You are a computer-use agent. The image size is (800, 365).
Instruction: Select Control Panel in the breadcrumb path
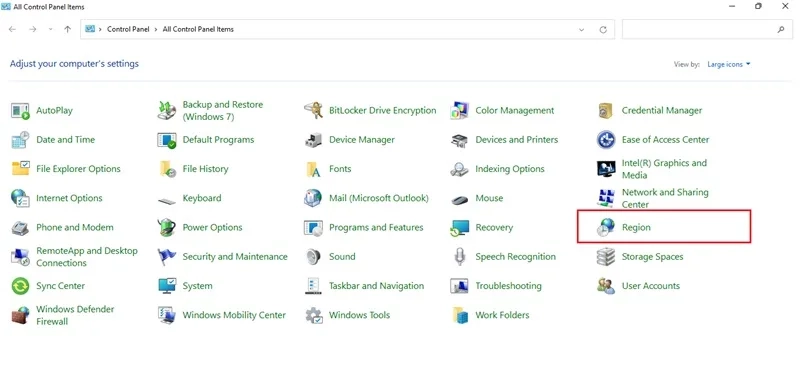click(x=128, y=30)
